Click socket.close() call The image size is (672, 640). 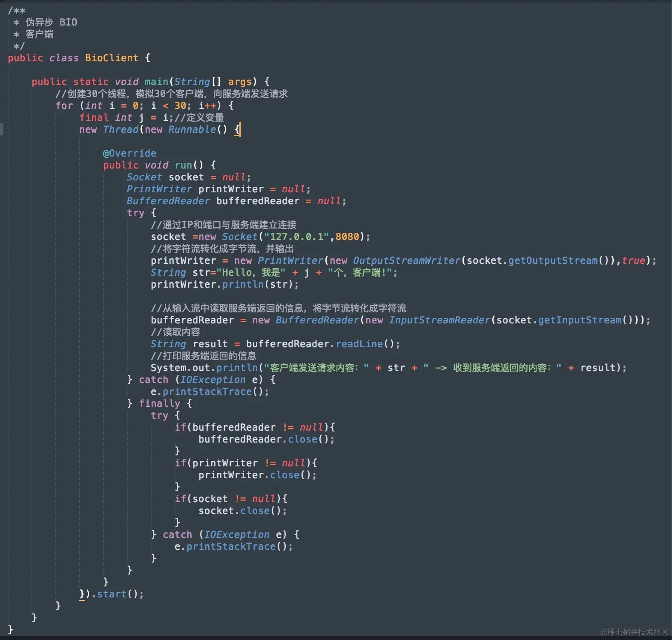point(243,511)
